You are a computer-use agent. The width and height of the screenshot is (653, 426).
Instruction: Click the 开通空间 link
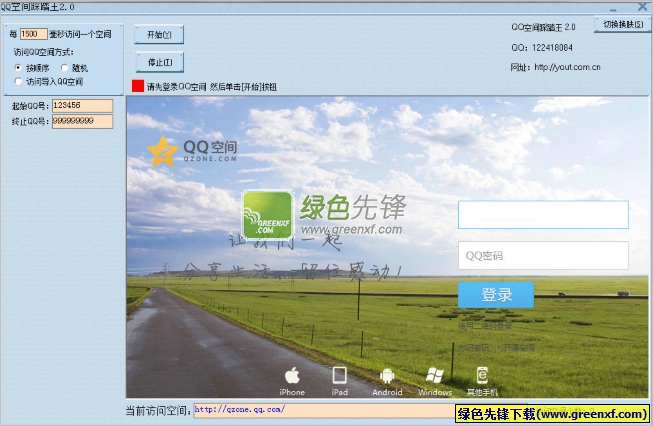(518, 348)
